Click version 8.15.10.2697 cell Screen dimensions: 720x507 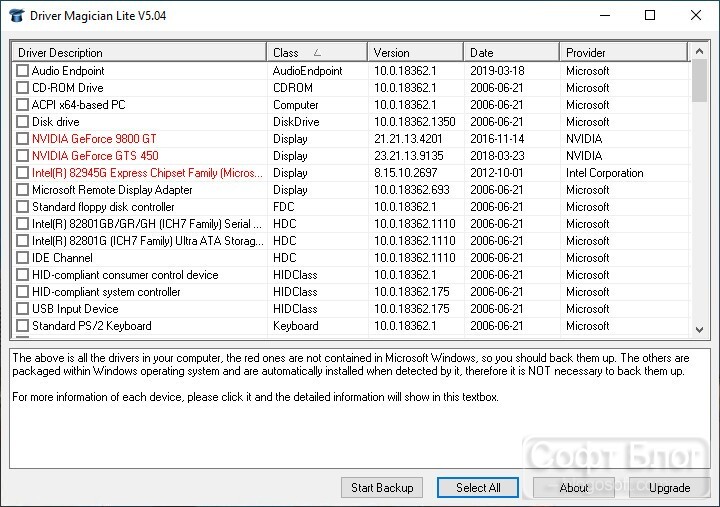405,173
